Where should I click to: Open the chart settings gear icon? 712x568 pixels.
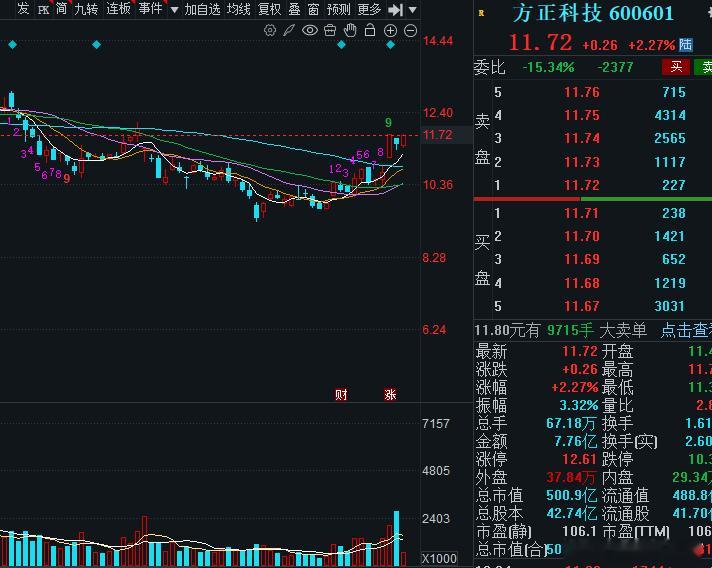pyautogui.click(x=270, y=30)
